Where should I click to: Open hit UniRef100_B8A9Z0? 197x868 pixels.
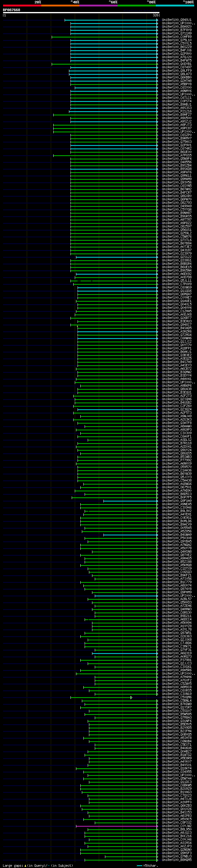coord(177,26)
